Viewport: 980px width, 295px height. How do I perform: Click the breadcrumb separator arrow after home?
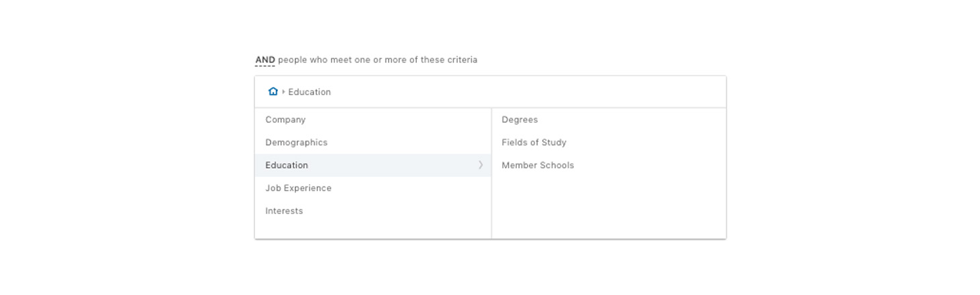(283, 92)
